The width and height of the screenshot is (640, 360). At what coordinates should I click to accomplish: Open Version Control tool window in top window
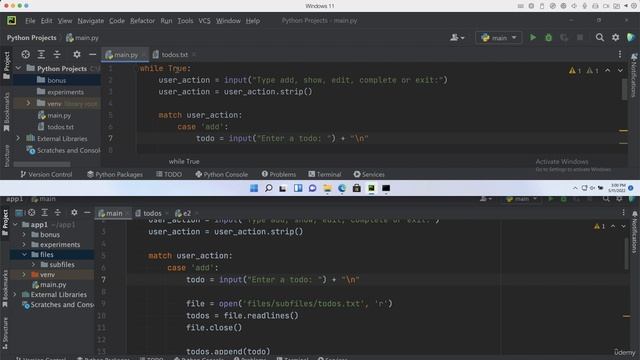[46, 174]
